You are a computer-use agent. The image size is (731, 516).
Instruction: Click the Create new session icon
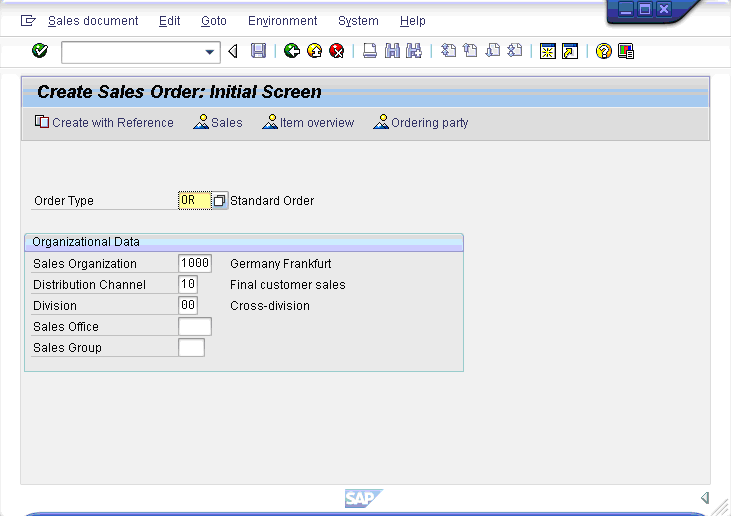click(547, 51)
